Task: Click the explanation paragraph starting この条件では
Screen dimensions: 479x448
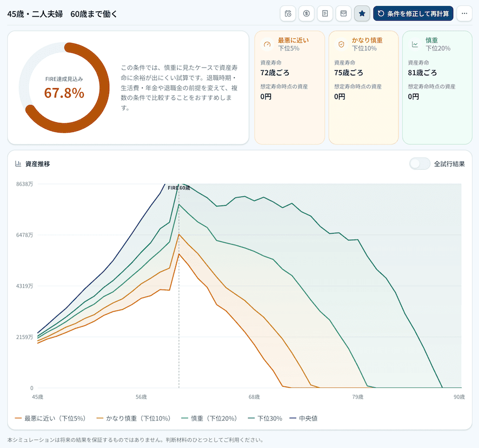Action: click(x=179, y=88)
